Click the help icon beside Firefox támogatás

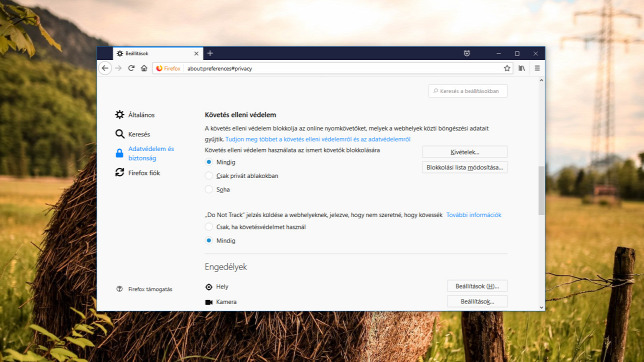120,289
